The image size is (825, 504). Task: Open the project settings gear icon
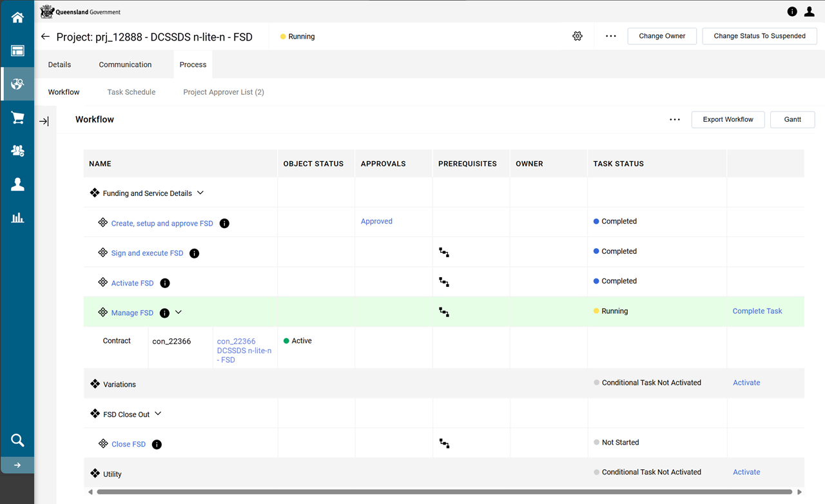pos(577,36)
